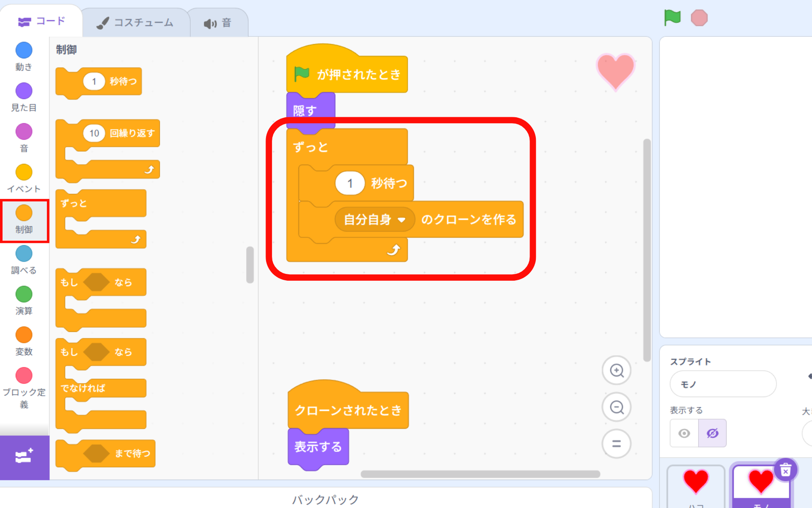Zoom in on the code workspace
Screen dimensions: 812x508
pos(617,371)
